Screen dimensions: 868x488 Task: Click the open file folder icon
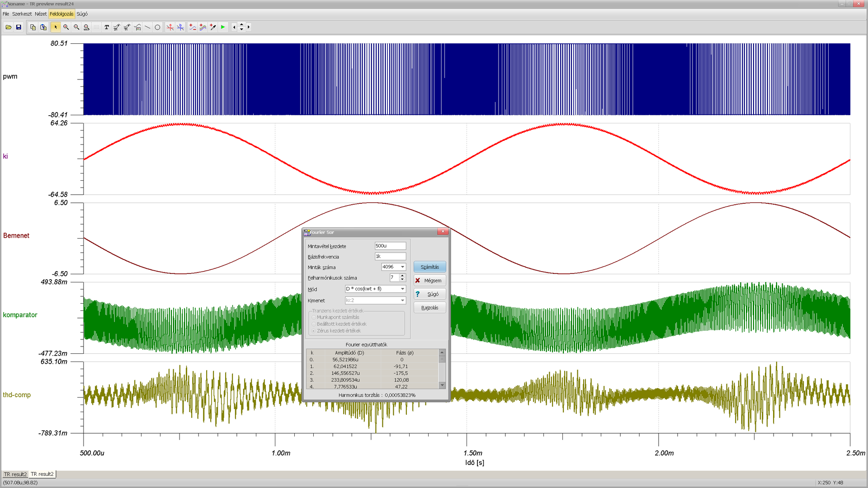pos(8,27)
